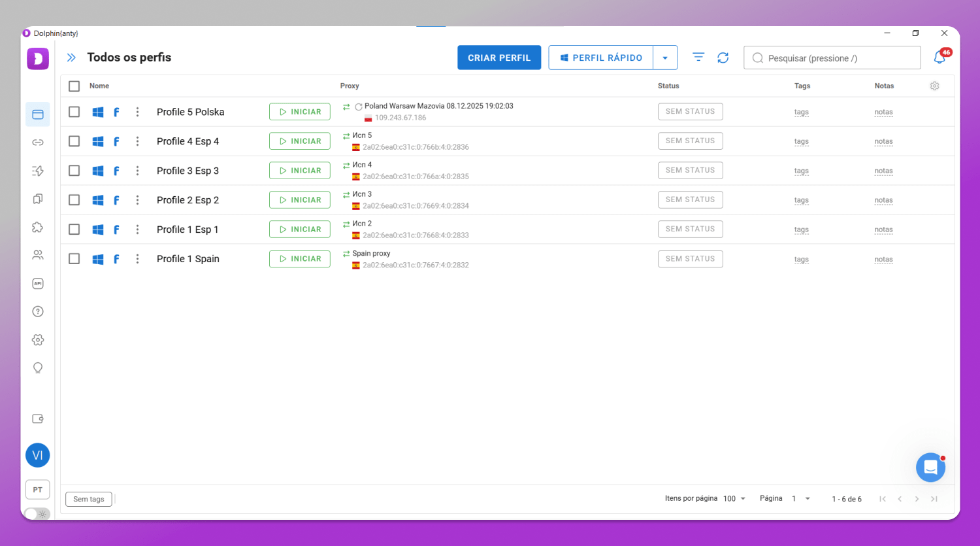Check the Profile 1 Spain checkbox
This screenshot has width=980, height=546.
[74, 259]
